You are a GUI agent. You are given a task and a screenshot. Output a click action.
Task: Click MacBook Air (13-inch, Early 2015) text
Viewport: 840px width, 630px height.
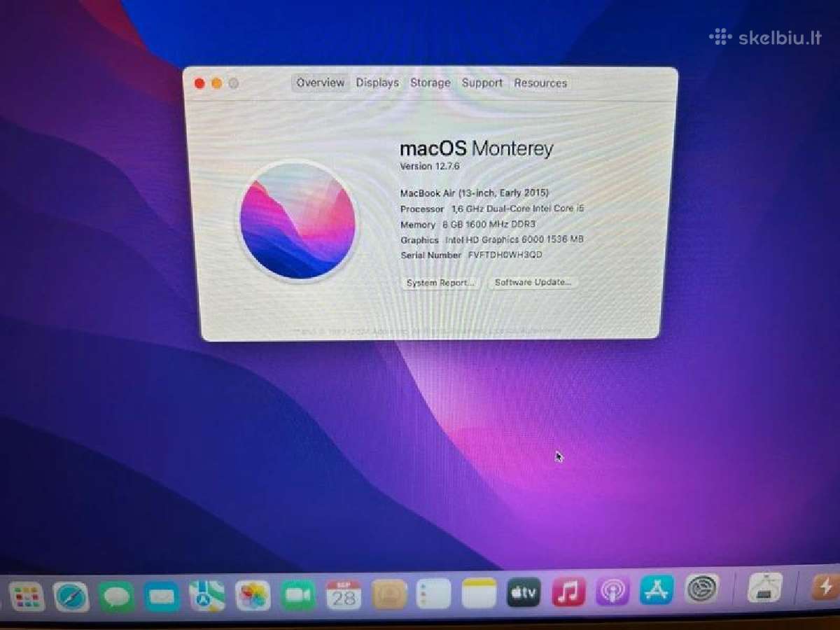pyautogui.click(x=474, y=192)
